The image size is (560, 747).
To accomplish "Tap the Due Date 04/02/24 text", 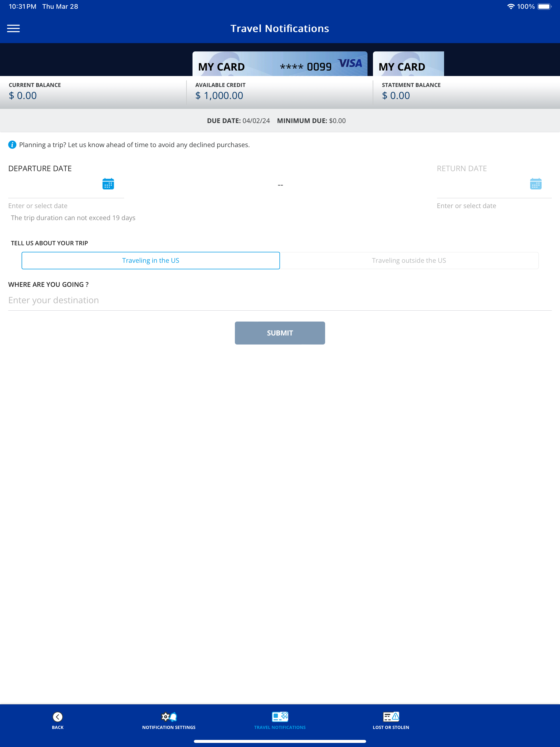I will click(x=238, y=121).
